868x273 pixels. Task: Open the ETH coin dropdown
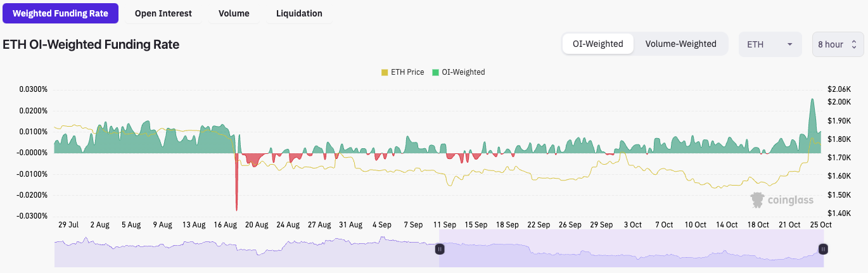coord(770,44)
